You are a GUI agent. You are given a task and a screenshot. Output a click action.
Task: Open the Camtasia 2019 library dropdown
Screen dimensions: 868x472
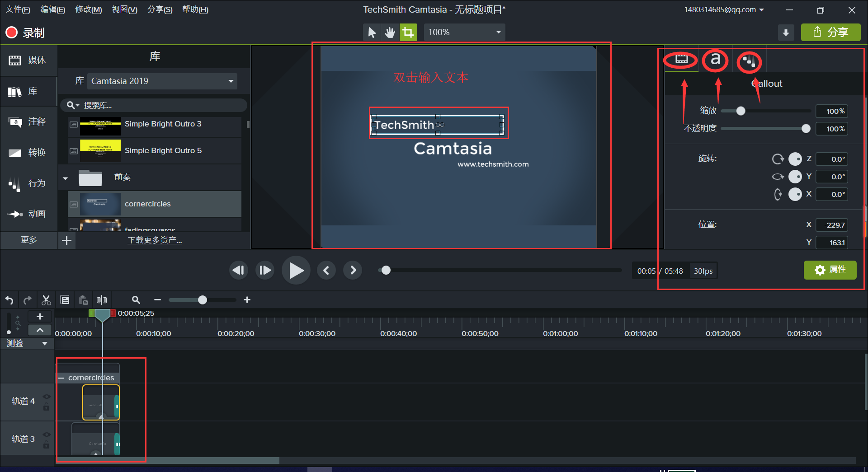162,81
